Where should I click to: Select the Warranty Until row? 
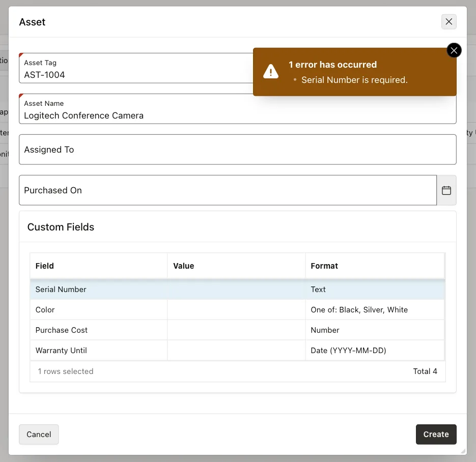(x=237, y=351)
